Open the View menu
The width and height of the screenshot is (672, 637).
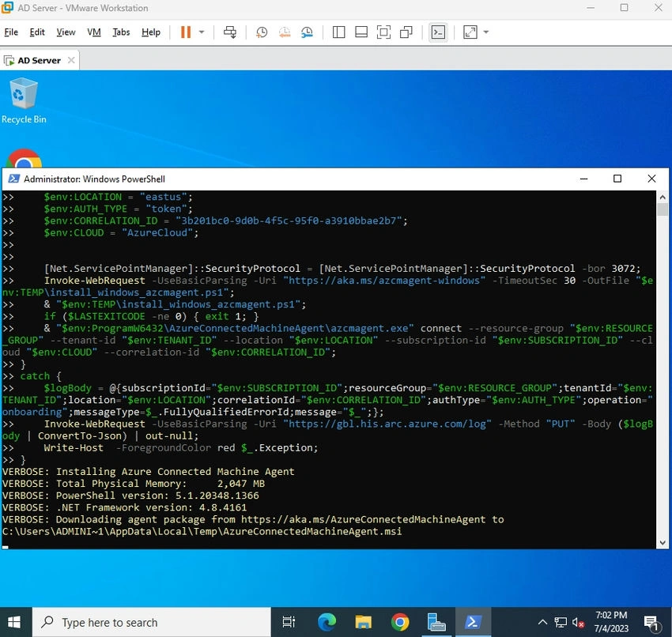(x=66, y=32)
